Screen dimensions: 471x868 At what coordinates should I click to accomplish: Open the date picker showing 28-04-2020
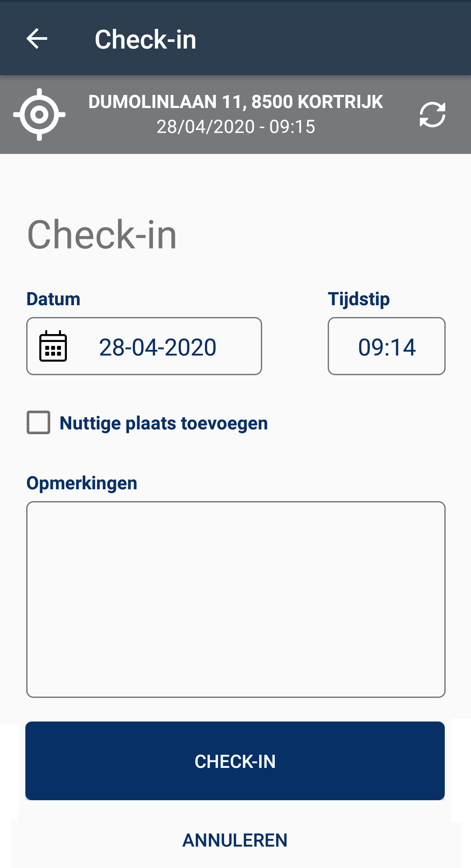[x=157, y=347]
